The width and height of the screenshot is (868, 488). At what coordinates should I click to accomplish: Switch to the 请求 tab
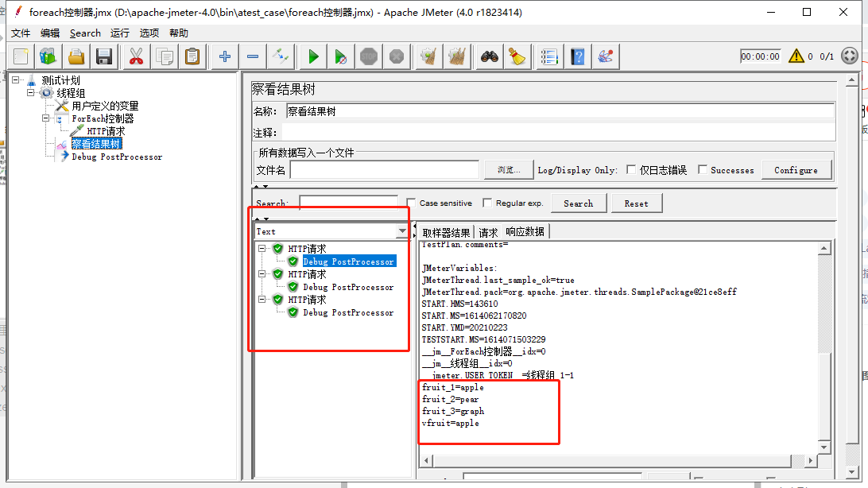488,232
